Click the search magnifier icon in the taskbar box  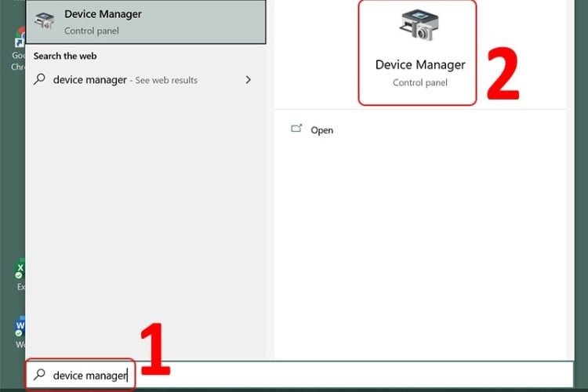click(x=39, y=375)
